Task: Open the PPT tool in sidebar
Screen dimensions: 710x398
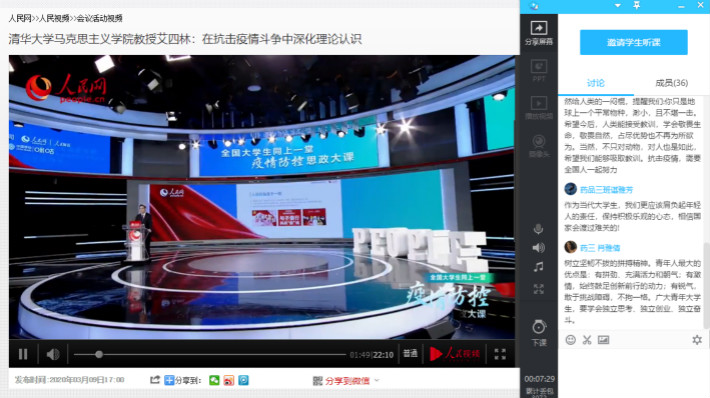Action: (x=538, y=67)
